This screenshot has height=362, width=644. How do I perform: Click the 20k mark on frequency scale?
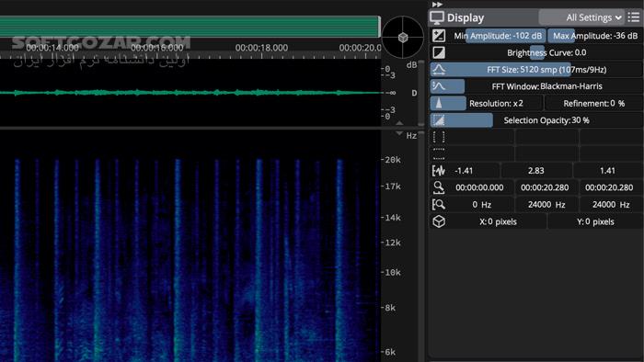tap(393, 160)
